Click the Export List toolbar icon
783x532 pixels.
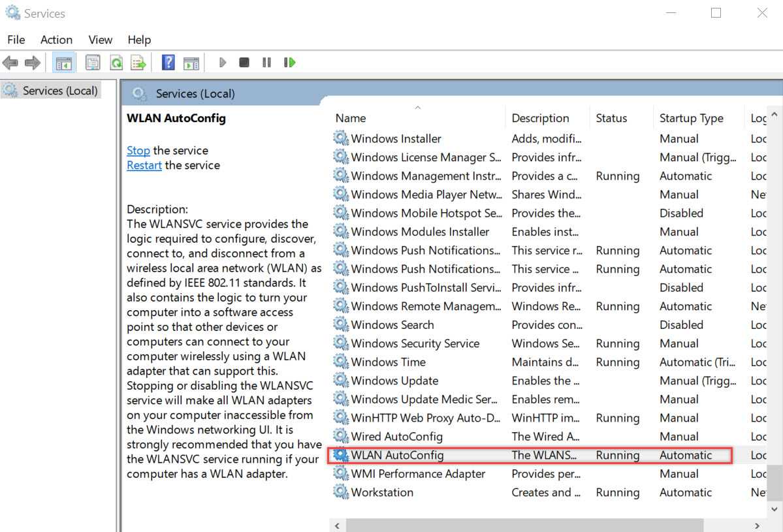(x=138, y=63)
